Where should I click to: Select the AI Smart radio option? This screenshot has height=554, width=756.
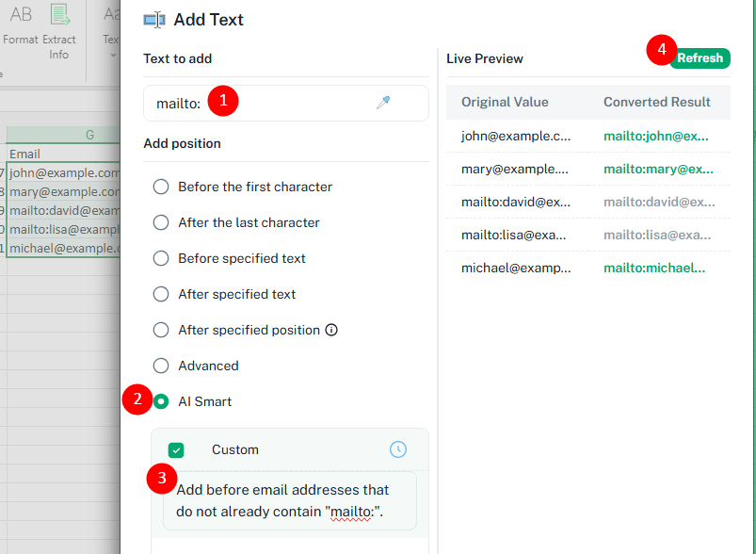[x=161, y=401]
